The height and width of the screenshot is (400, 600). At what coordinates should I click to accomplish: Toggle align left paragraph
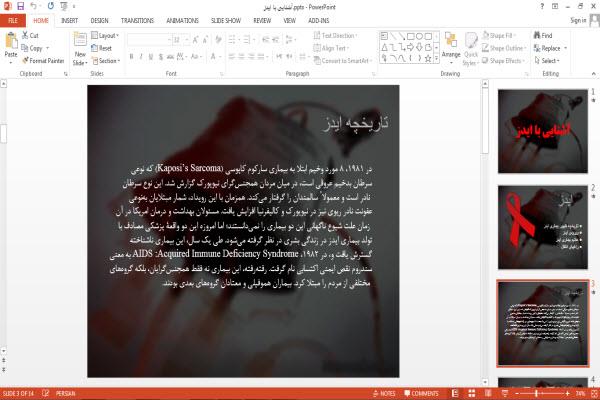coord(232,57)
